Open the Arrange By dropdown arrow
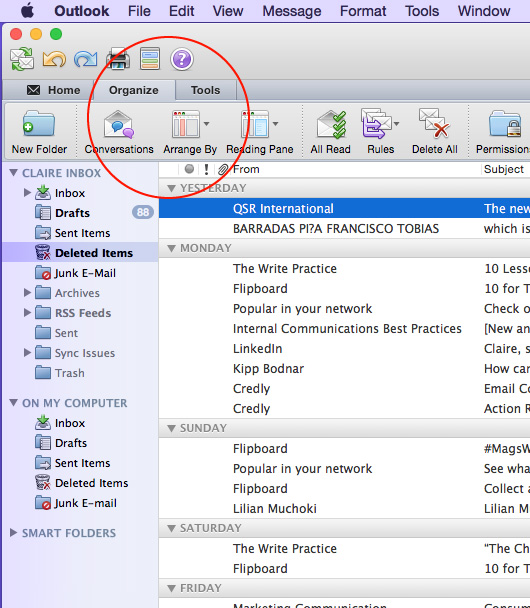530x608 pixels. point(207,124)
